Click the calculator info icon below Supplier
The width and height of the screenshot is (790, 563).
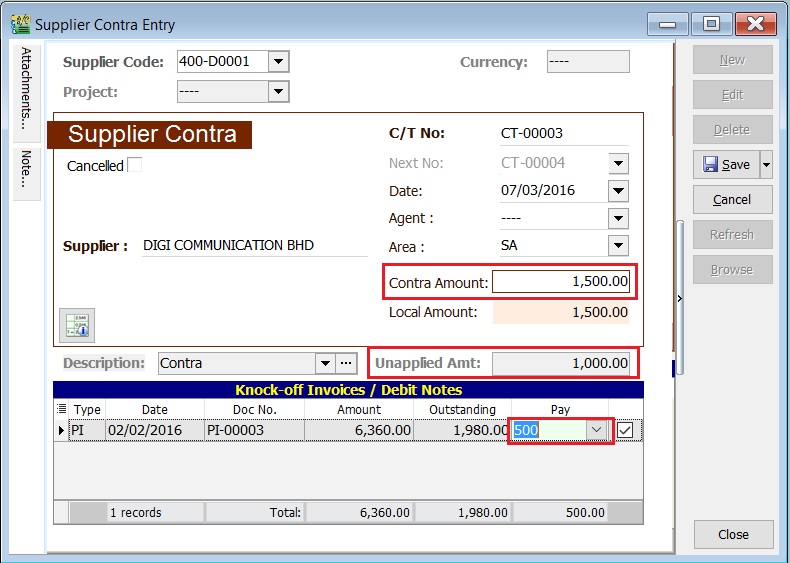[x=77, y=324]
